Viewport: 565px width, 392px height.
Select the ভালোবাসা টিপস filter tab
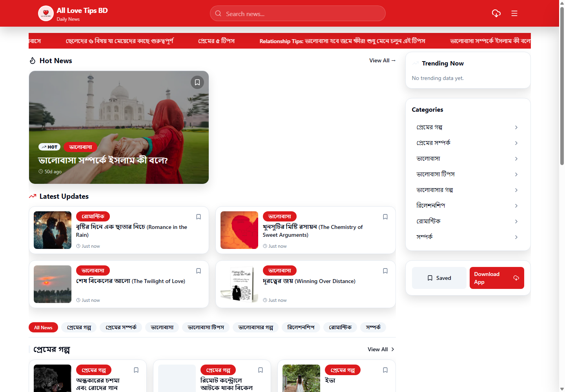coord(206,327)
